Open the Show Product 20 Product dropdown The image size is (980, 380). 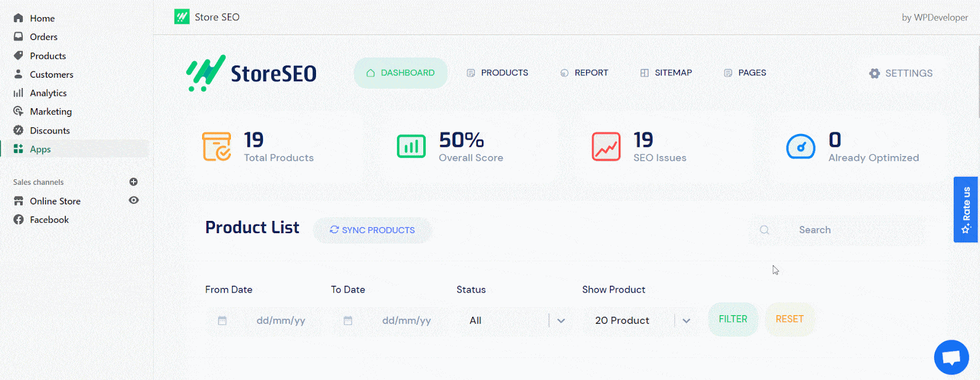pos(640,321)
